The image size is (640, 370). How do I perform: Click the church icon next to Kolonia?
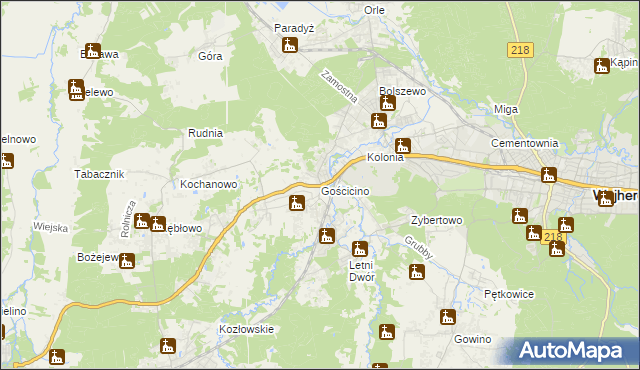(x=402, y=146)
